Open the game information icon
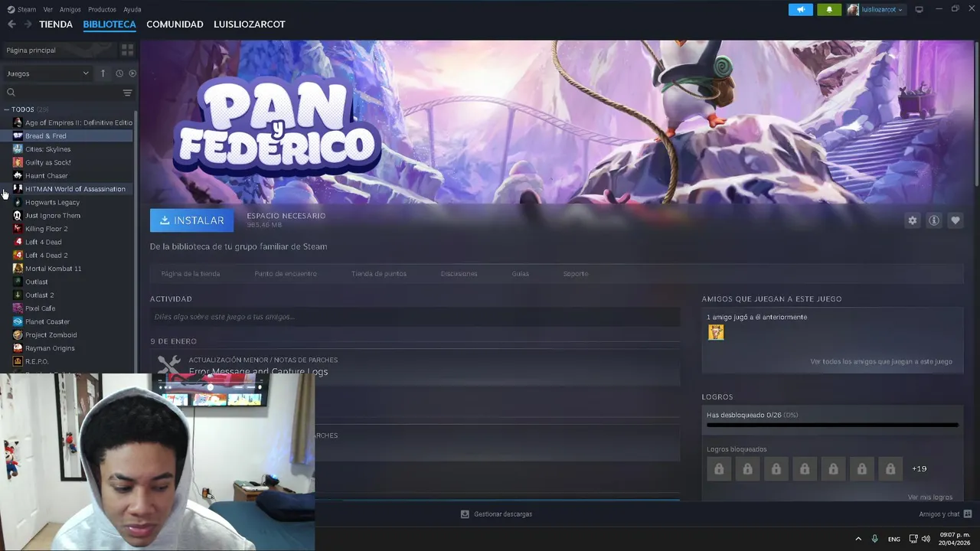 [x=933, y=220]
